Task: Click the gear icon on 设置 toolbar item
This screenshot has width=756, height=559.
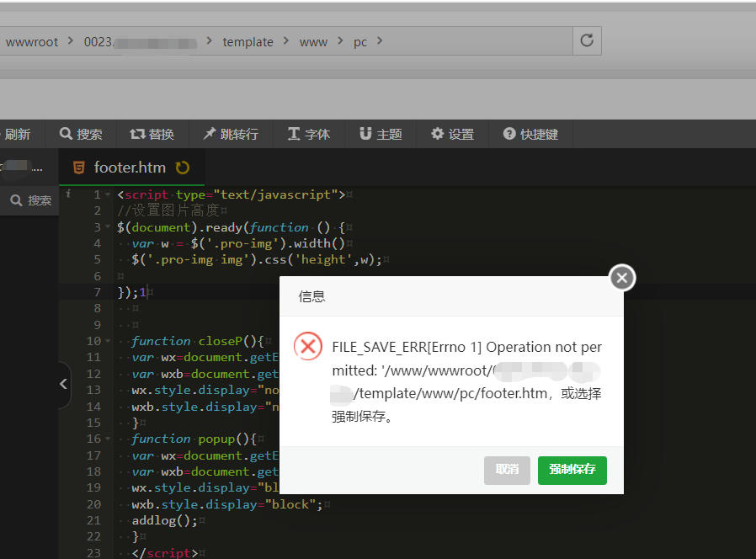Action: point(437,134)
